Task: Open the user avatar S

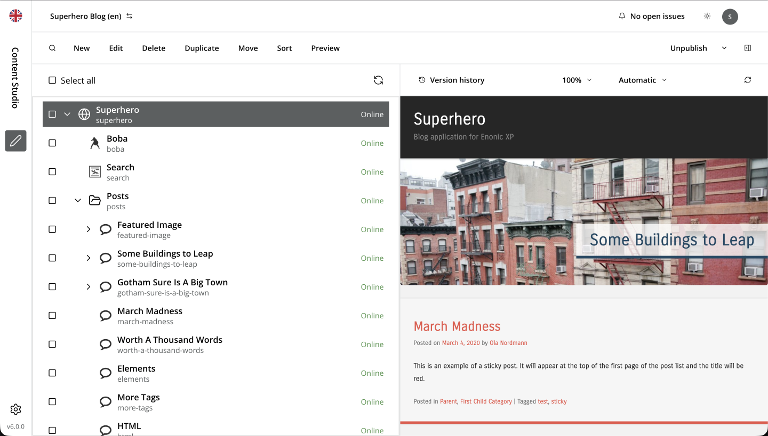Action: pyautogui.click(x=730, y=17)
